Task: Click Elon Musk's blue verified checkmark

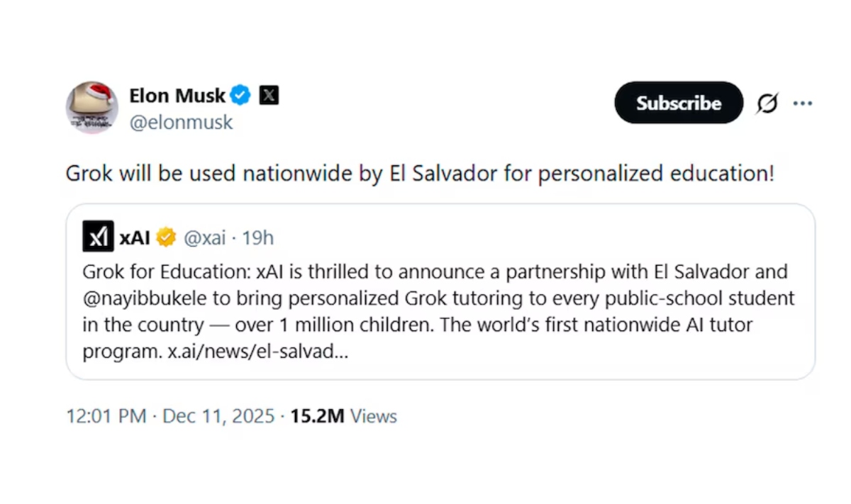Action: point(240,95)
